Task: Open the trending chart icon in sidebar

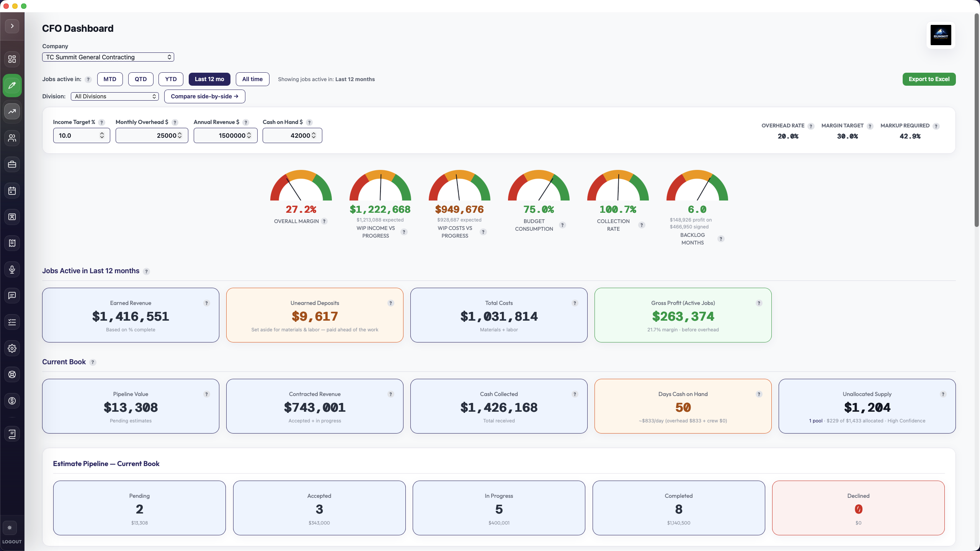Action: [12, 111]
